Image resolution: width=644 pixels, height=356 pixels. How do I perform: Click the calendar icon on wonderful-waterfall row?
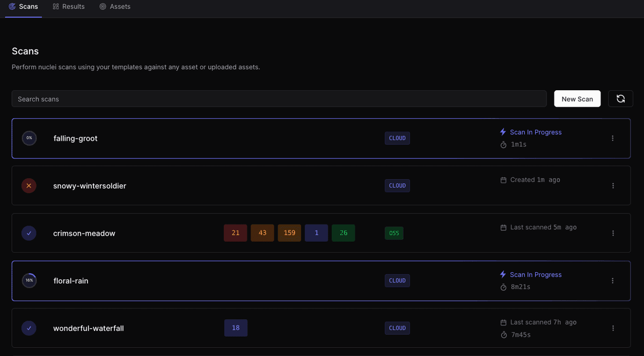click(x=503, y=322)
